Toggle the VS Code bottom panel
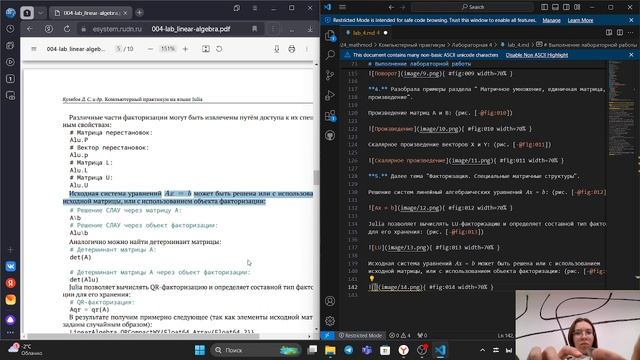Image resolution: width=640 pixels, height=360 pixels. pos(556,7)
